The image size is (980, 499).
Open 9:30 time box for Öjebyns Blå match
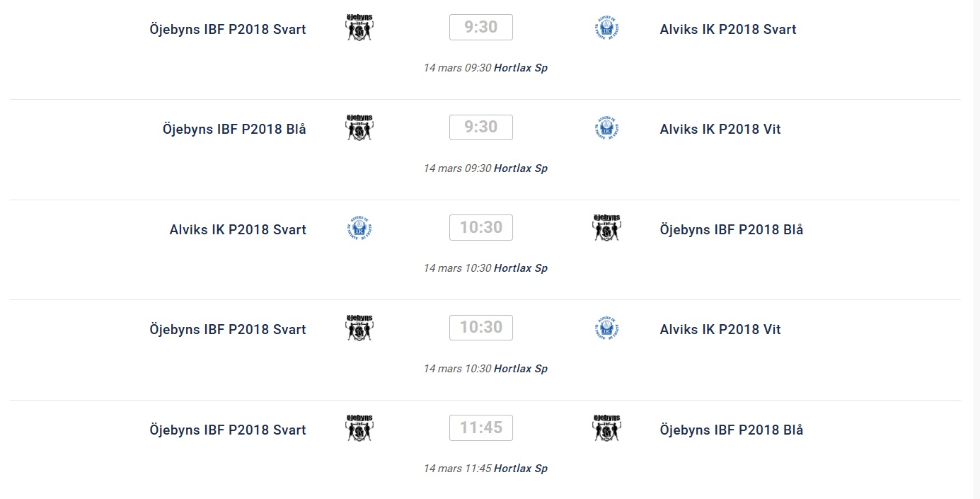pyautogui.click(x=481, y=127)
